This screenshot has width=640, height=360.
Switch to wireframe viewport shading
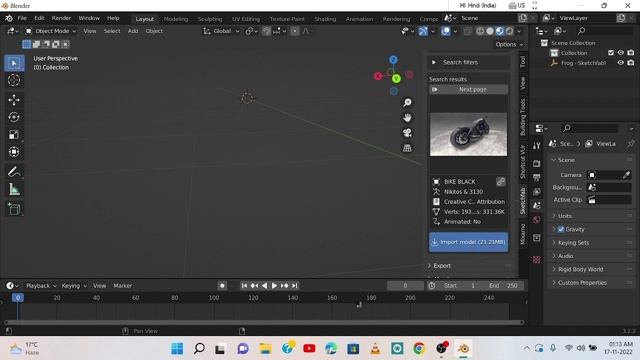[480, 31]
